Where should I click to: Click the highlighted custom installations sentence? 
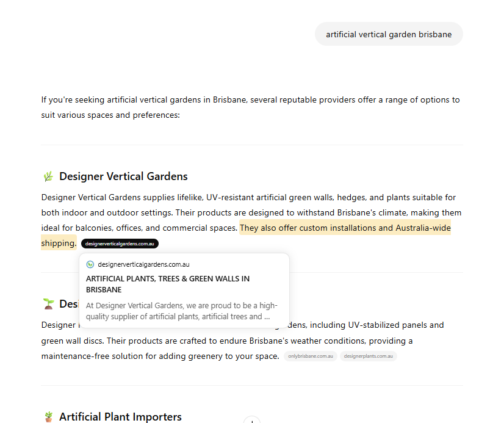tap(345, 228)
